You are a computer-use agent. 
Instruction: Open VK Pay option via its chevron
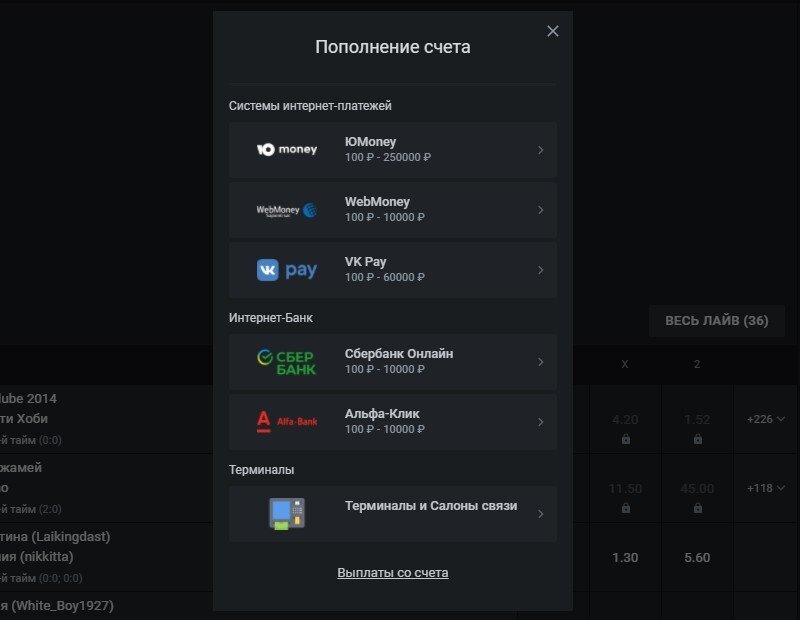click(x=540, y=270)
